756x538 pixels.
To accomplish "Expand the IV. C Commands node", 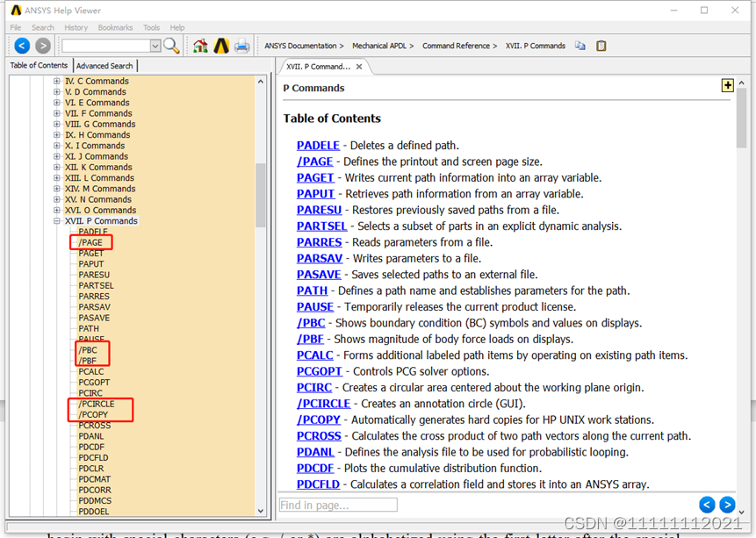I will 57,81.
